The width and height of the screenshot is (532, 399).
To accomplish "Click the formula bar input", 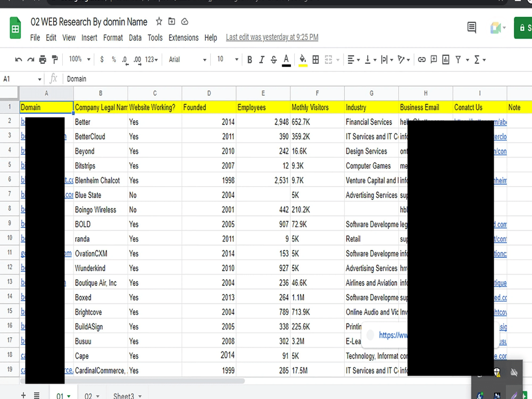I will pos(298,79).
